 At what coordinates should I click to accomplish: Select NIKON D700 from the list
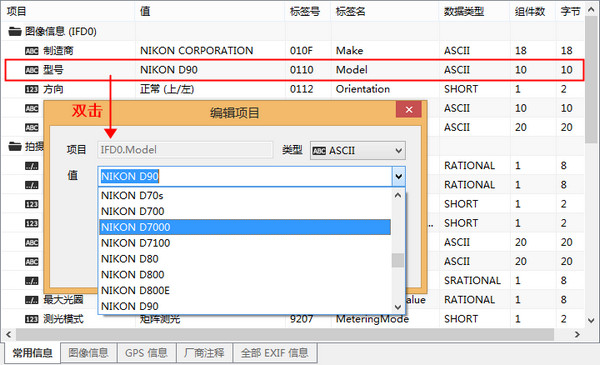pyautogui.click(x=245, y=211)
